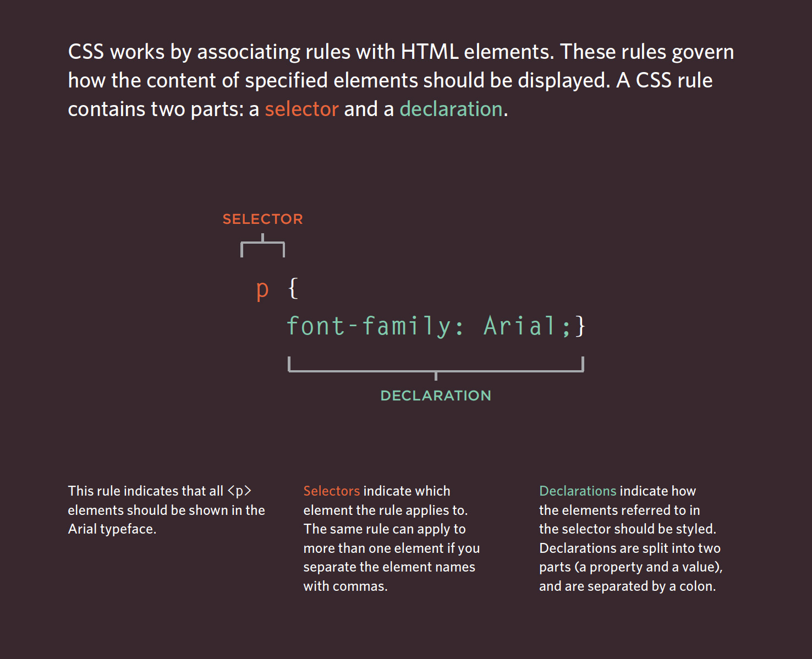Click the SELECTOR heading label
Viewport: 812px width, 659px height.
click(x=262, y=219)
